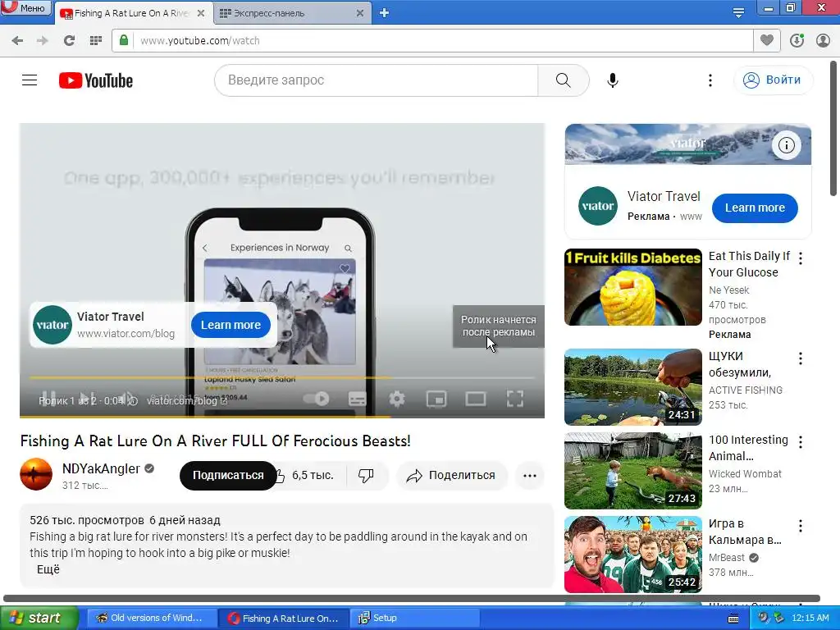
Task: Add page to bookmarks heart icon
Action: tap(767, 40)
